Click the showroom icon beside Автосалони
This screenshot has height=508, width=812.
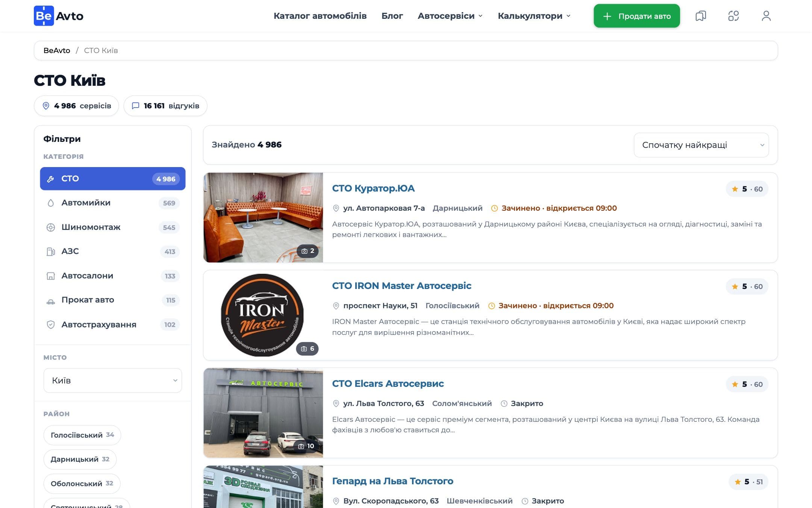[x=50, y=276]
